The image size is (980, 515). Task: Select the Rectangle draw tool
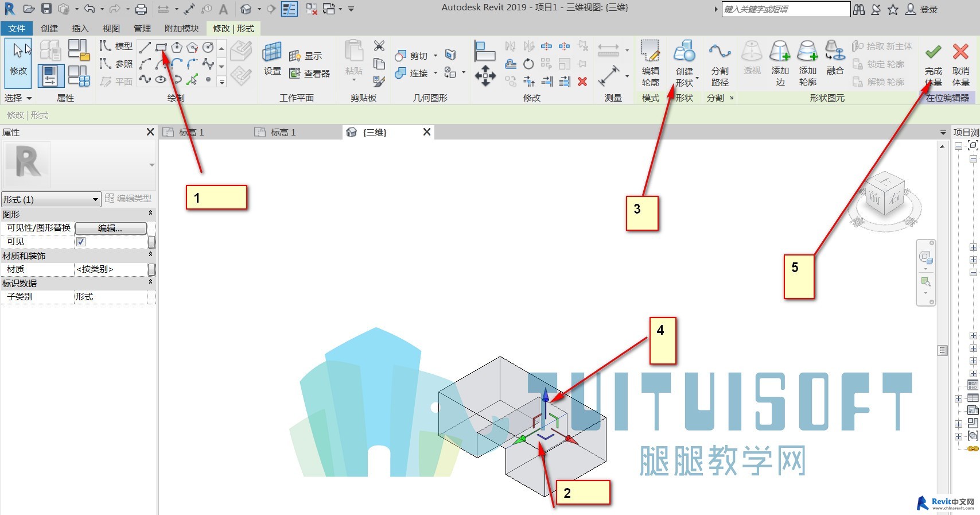coord(161,48)
